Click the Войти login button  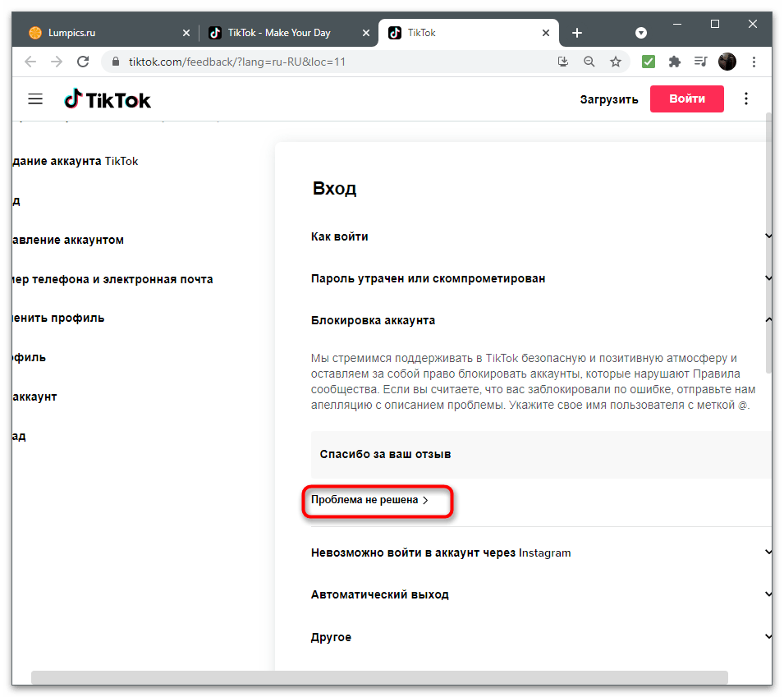[687, 99]
